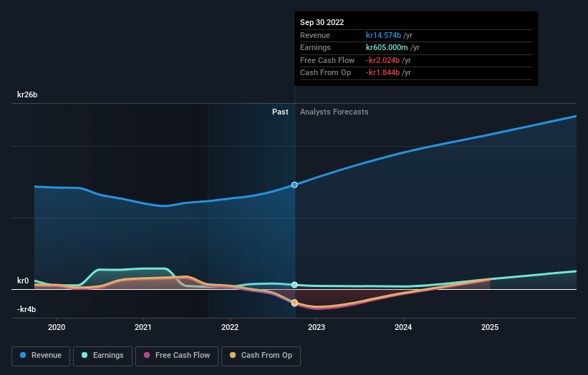Click the teal Earnings legend dot
The width and height of the screenshot is (588, 375).
tap(85, 355)
